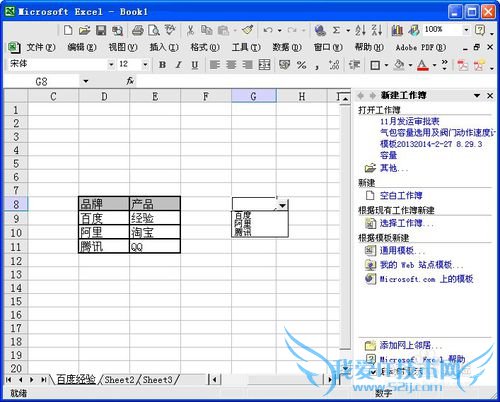Apply Italic formatting
This screenshot has width=500, height=402.
[179, 65]
